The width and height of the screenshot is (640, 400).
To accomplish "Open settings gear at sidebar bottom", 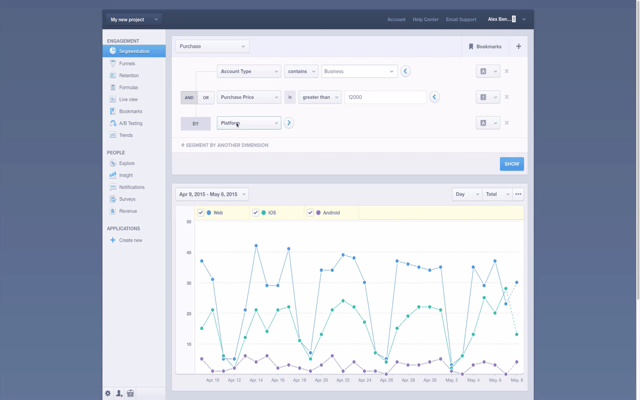I will [x=108, y=393].
